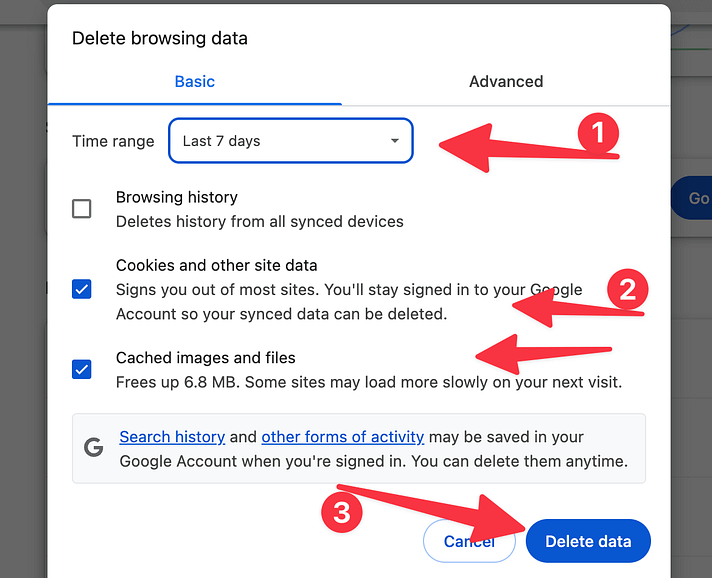Uncheck Cookies and other site data checkbox

tap(82, 289)
